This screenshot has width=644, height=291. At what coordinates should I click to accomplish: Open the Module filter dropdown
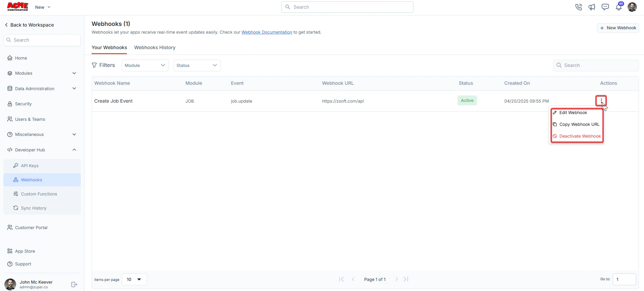click(x=145, y=65)
